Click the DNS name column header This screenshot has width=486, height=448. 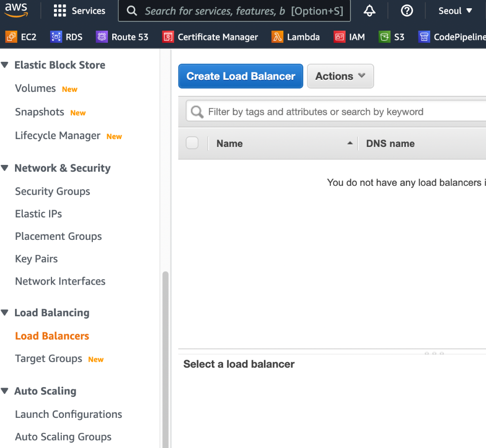pyautogui.click(x=391, y=143)
